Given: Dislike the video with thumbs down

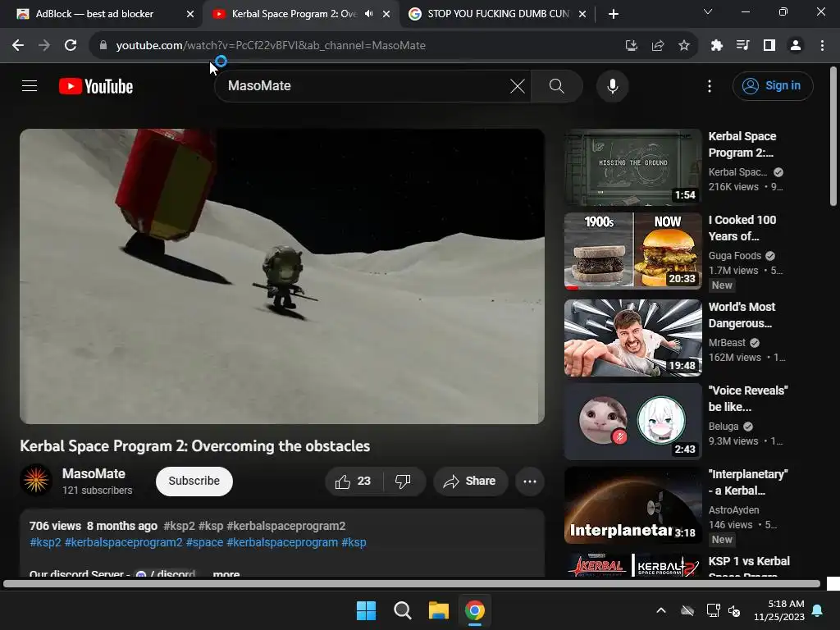Looking at the screenshot, I should 404,481.
